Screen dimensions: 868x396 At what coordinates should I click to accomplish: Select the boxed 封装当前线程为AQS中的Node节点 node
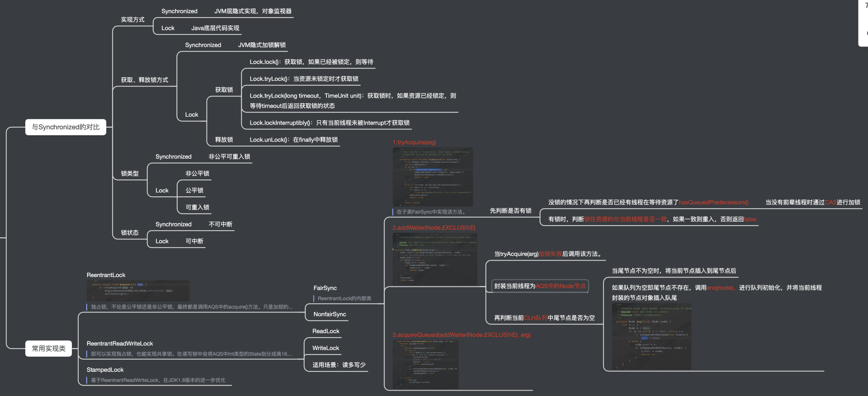pos(540,286)
